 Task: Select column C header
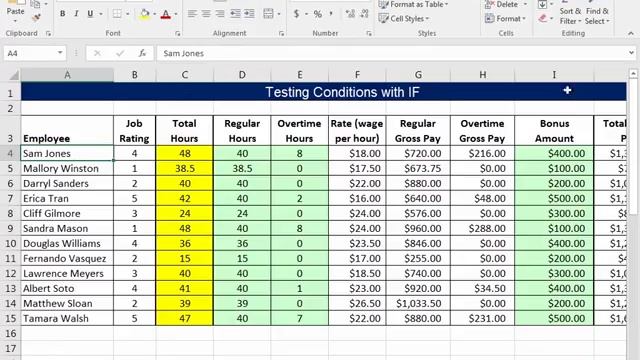pyautogui.click(x=184, y=75)
